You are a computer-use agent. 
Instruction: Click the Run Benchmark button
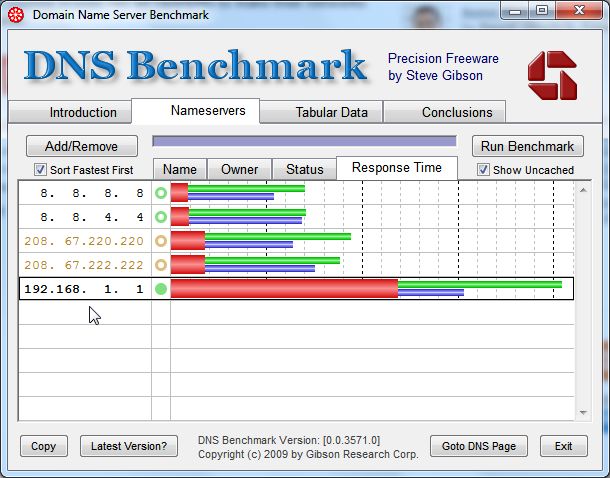[528, 146]
